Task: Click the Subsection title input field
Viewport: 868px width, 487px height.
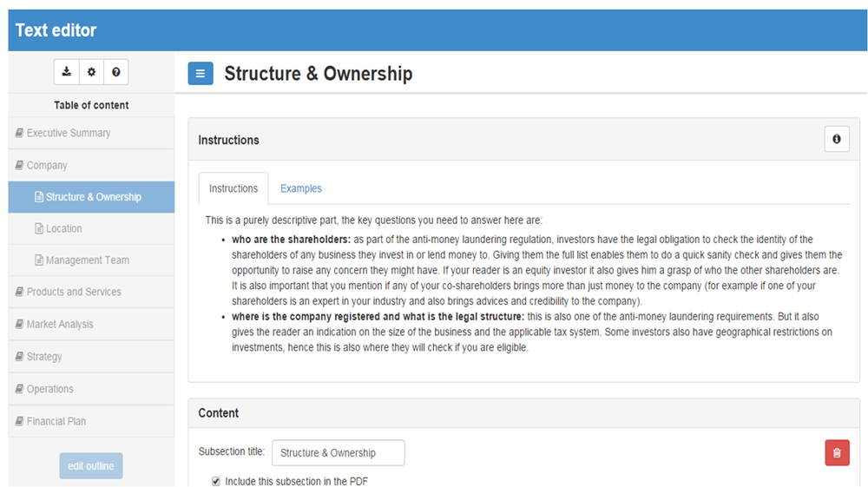Action: click(x=339, y=452)
